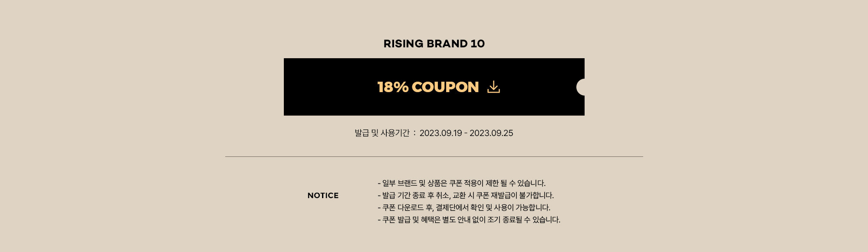Click the "일부 브랜드 및 상품은" notice text
The height and width of the screenshot is (252, 868).
(414, 183)
